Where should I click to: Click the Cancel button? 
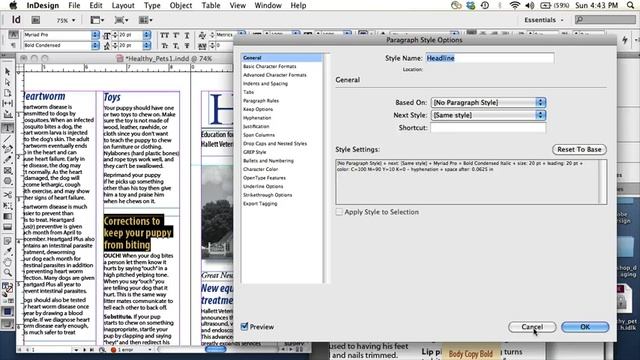pos(532,327)
